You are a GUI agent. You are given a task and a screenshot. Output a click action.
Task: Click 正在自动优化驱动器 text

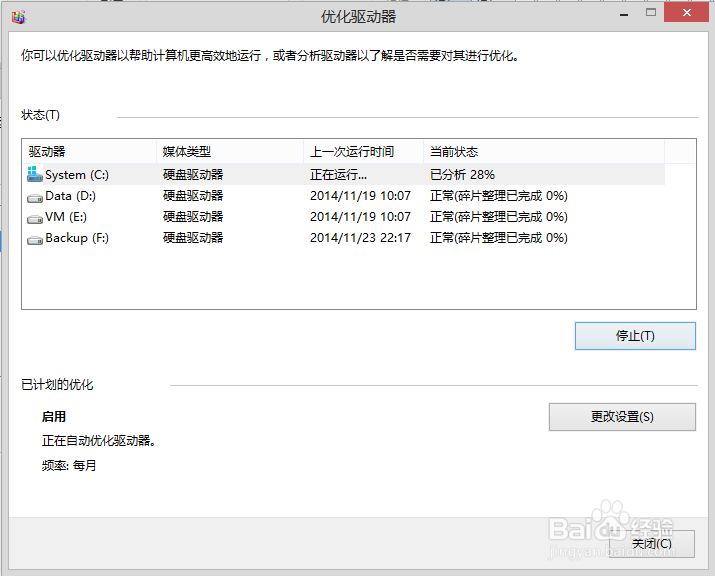pos(98,441)
